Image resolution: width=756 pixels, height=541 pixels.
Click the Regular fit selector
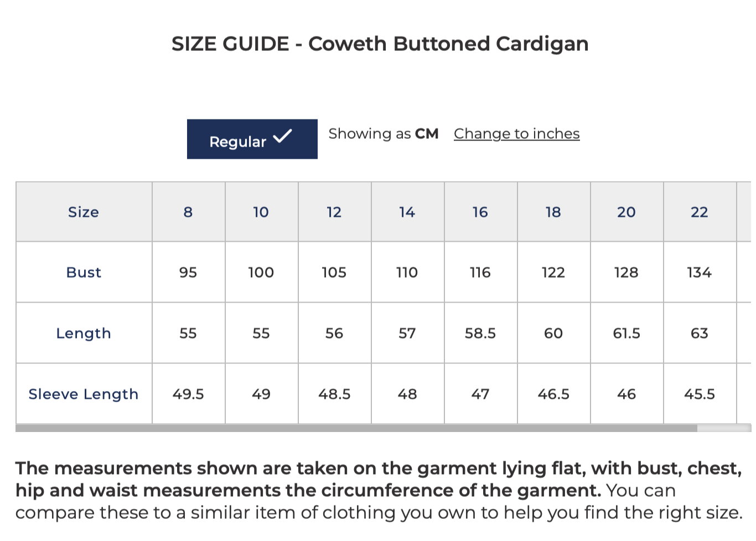pos(252,139)
